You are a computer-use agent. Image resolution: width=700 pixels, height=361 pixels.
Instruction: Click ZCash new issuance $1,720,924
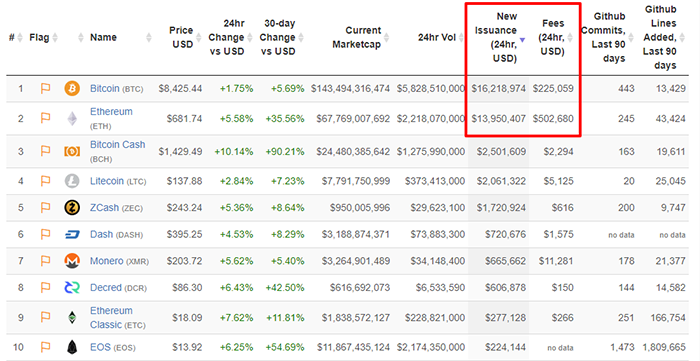click(x=501, y=207)
